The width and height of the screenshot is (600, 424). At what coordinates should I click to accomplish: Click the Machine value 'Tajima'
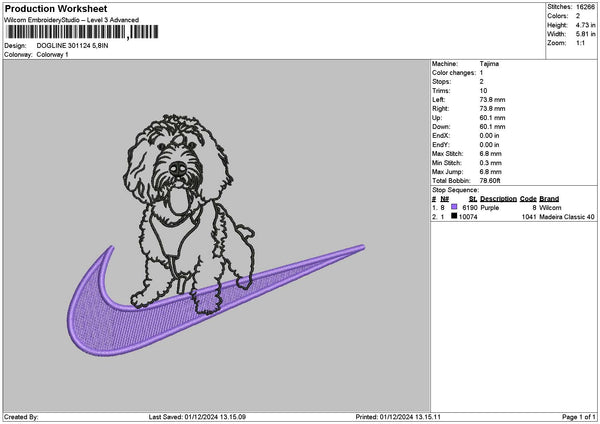click(x=489, y=64)
